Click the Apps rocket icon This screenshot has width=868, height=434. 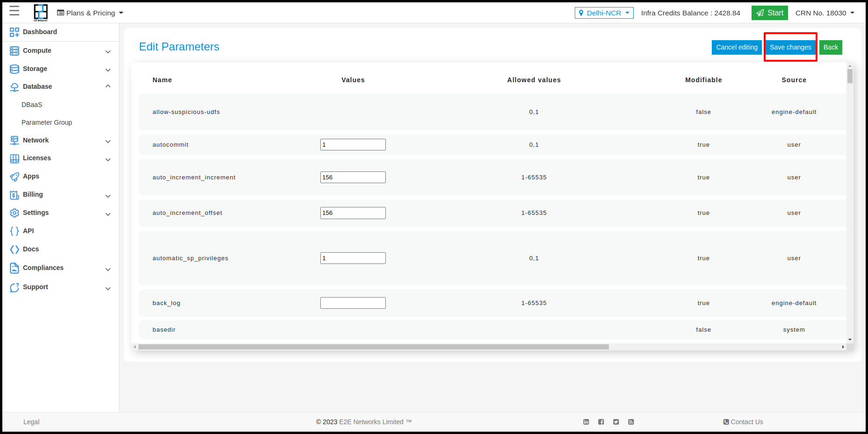click(x=14, y=177)
